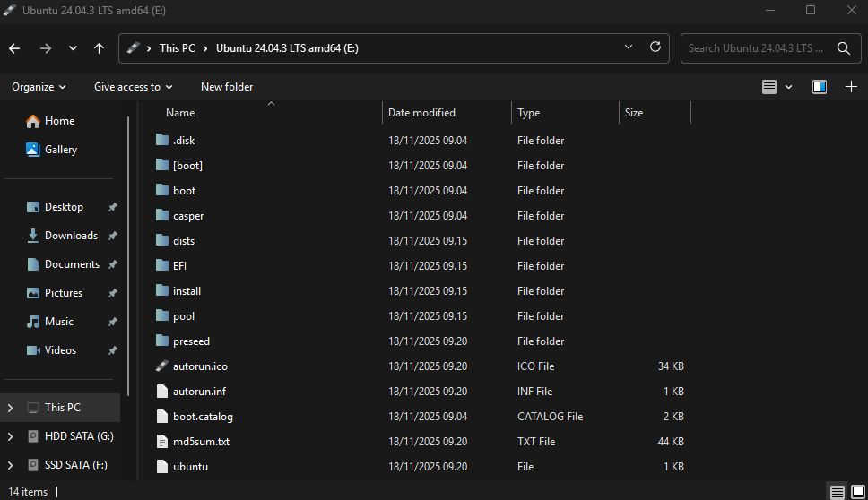Click the search magnifier icon
The width and height of the screenshot is (868, 500).
coord(843,48)
